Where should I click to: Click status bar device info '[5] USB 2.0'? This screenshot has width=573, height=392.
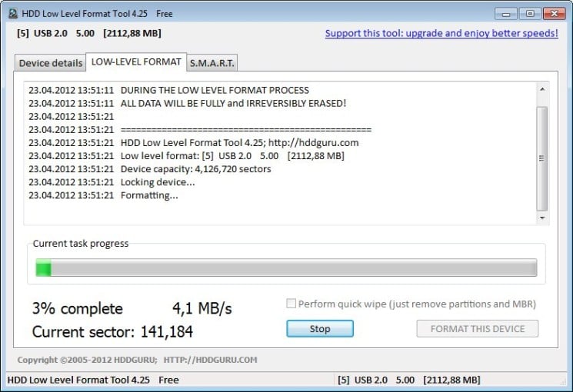tap(409, 380)
